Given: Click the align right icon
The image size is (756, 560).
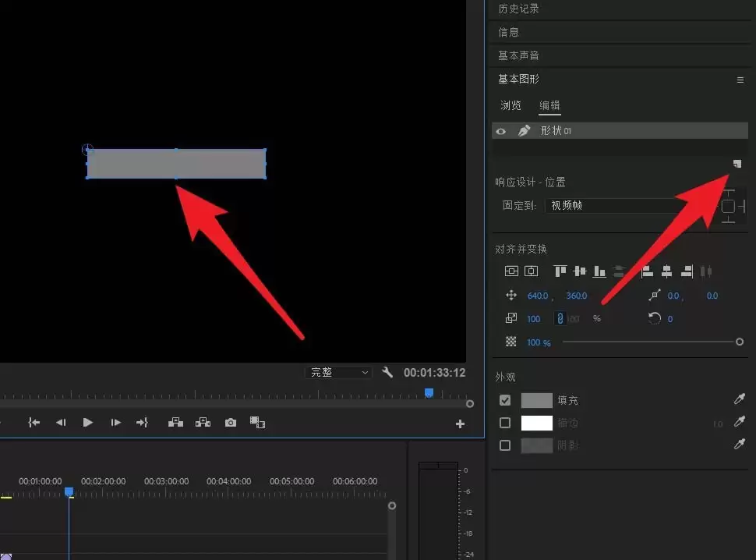Looking at the screenshot, I should [x=687, y=271].
